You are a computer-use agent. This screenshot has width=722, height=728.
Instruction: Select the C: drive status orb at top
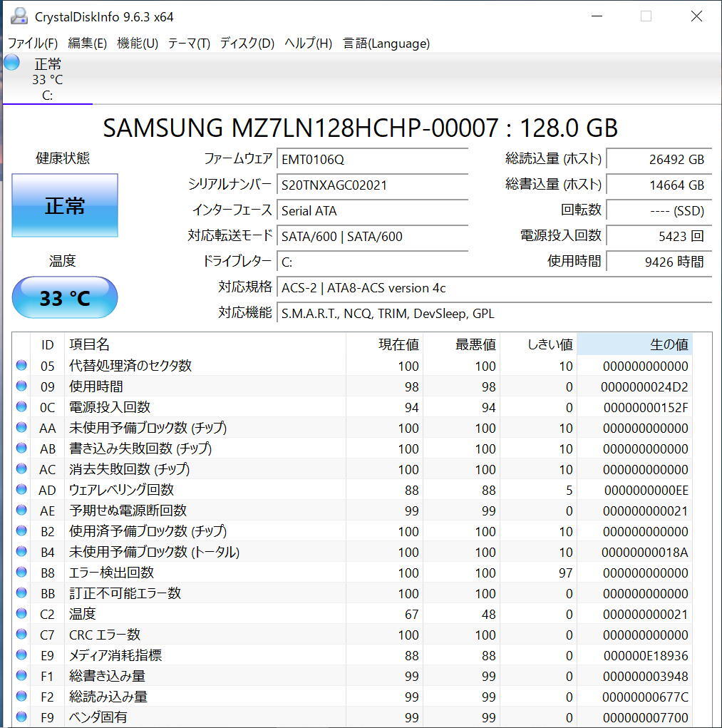[x=11, y=62]
